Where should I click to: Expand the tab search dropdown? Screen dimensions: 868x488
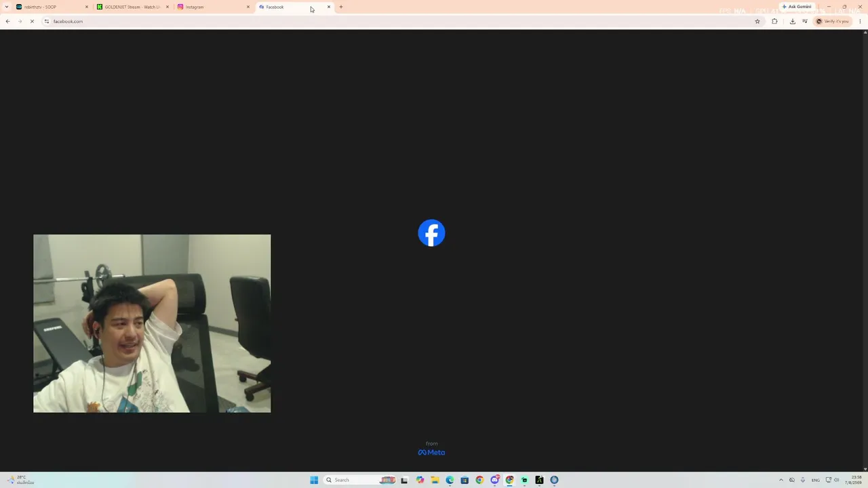tap(6, 7)
